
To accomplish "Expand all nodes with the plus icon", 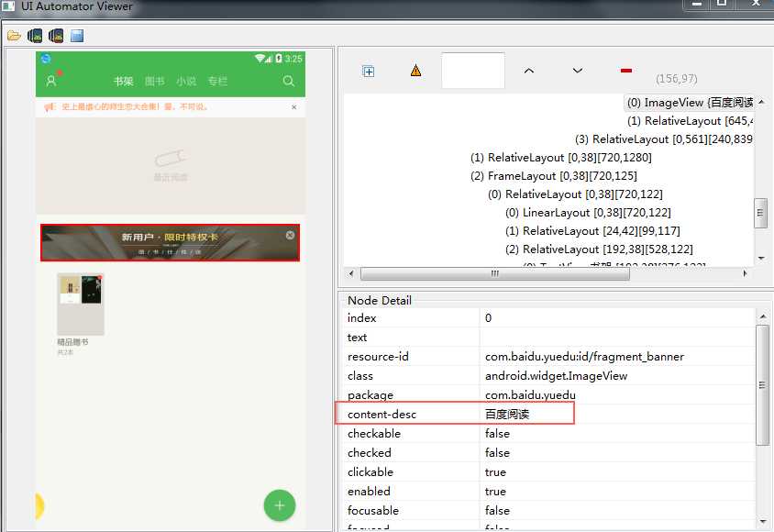I will [x=369, y=71].
